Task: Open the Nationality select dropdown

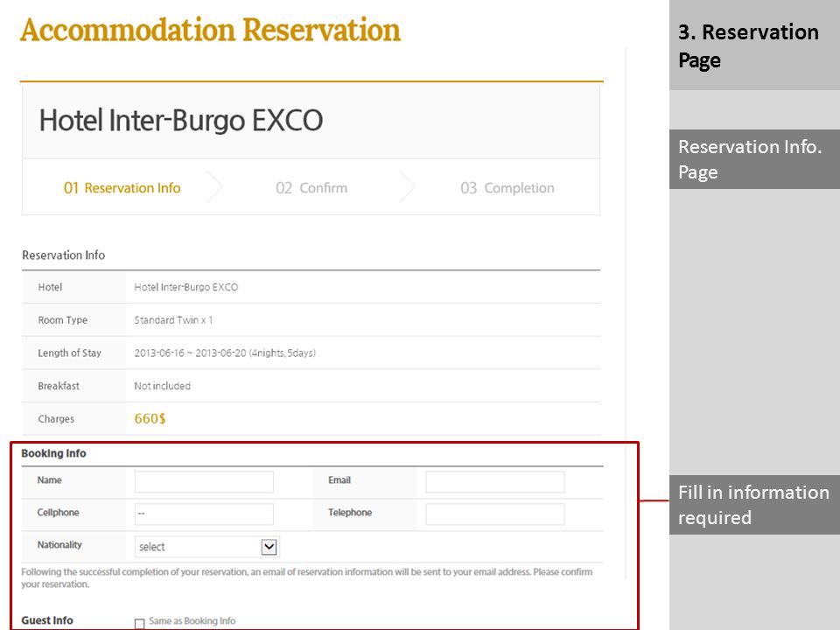Action: click(x=206, y=546)
